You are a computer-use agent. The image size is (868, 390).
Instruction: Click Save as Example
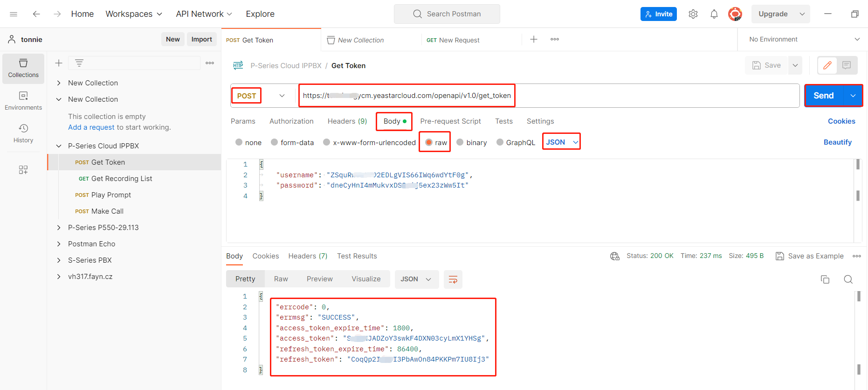[x=810, y=256]
